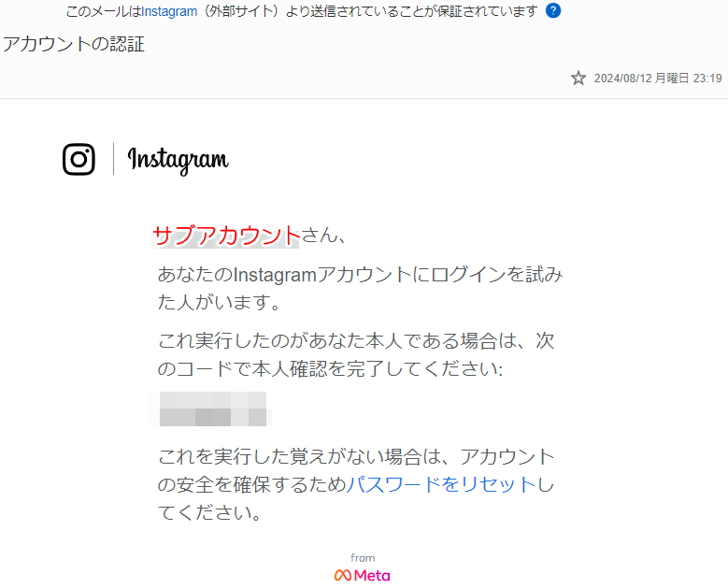Click the text より送信されていることが保証されています
Screen dimensions: 728x588
(x=412, y=11)
